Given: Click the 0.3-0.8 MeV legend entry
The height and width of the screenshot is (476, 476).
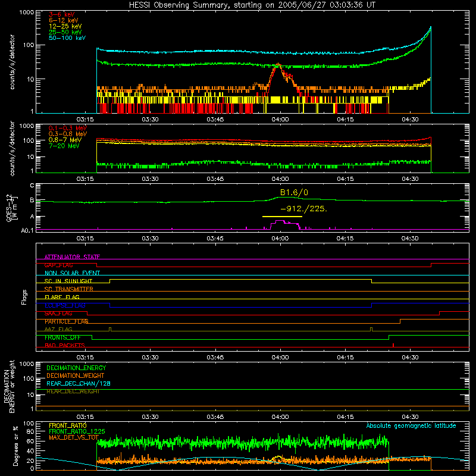Looking at the screenshot, I should tap(68, 134).
